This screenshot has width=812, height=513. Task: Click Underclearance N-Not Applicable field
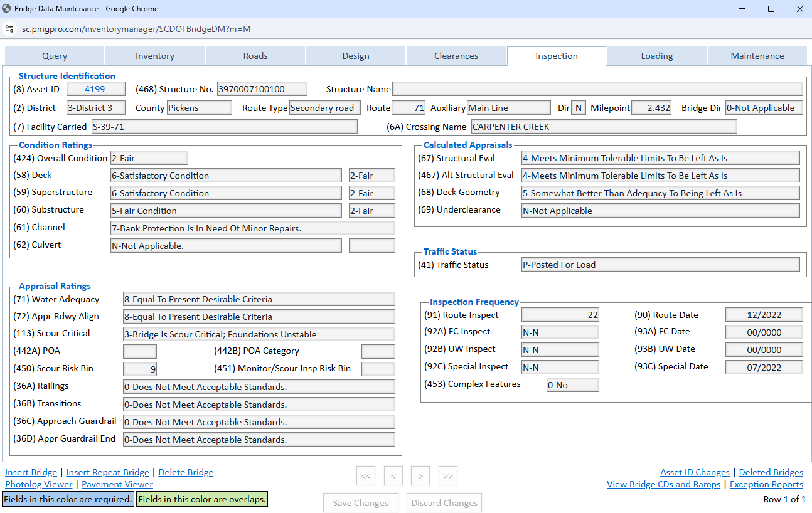(x=661, y=211)
